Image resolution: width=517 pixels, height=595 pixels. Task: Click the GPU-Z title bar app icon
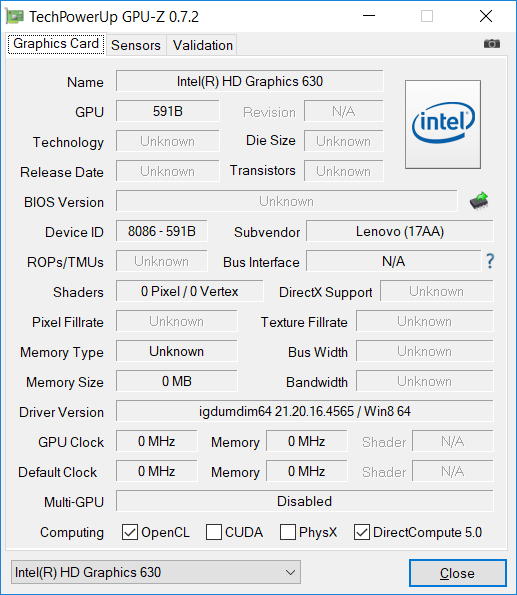pyautogui.click(x=14, y=17)
